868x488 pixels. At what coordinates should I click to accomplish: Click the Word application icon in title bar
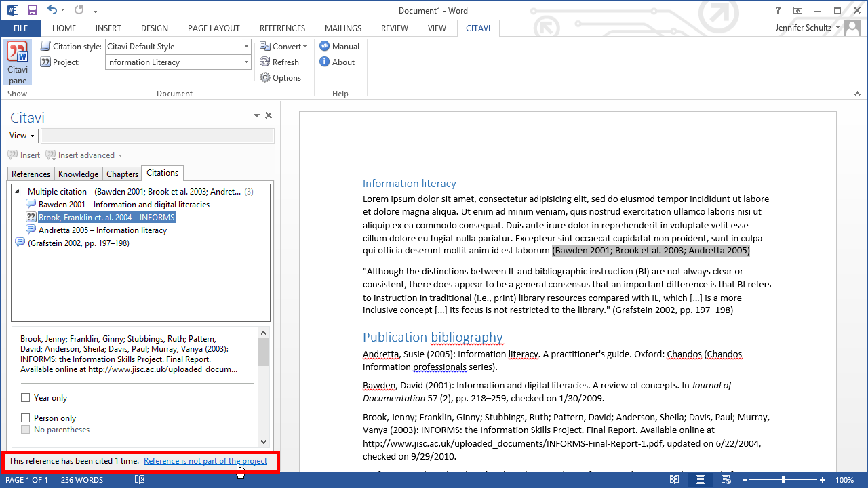(13, 10)
